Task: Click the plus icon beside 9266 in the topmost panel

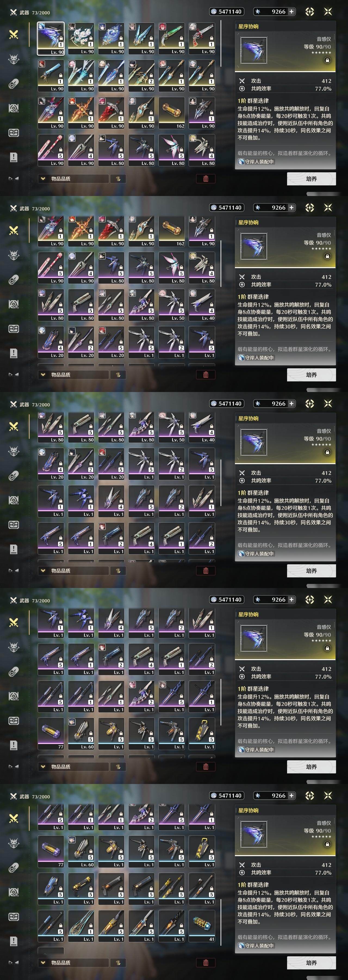Action: click(291, 12)
